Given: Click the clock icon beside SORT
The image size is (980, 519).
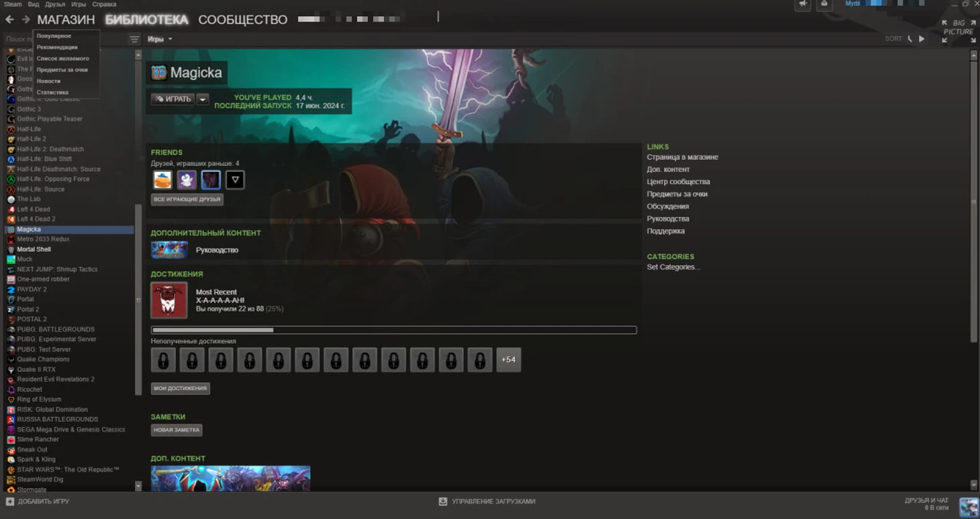Looking at the screenshot, I should 910,39.
